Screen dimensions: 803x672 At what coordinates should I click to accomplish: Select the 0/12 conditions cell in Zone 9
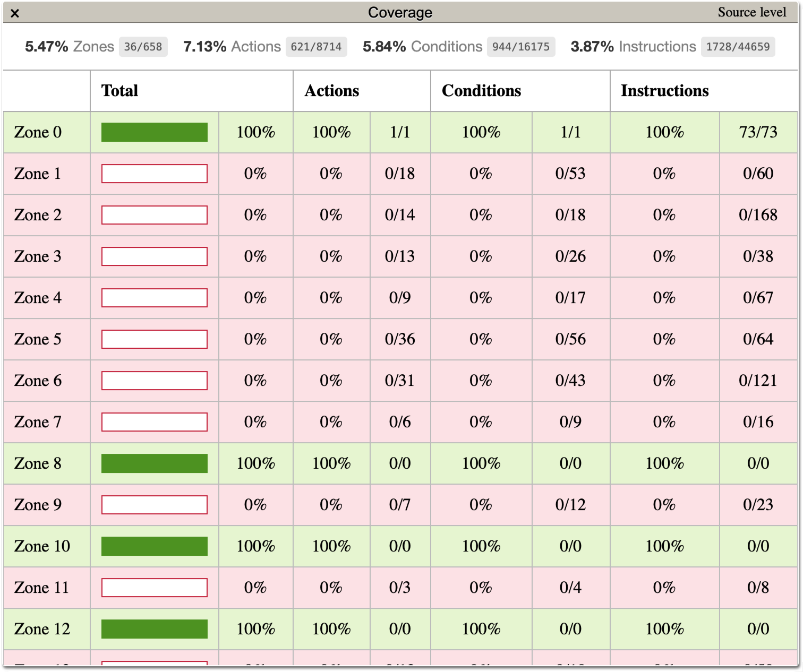[570, 505]
